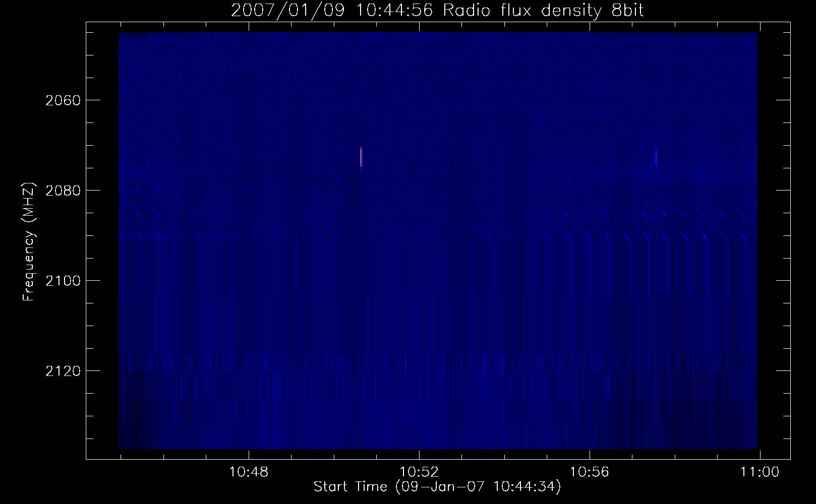Click the 2100 frequency tick label
Screen dimensions: 816x504
tap(63, 281)
